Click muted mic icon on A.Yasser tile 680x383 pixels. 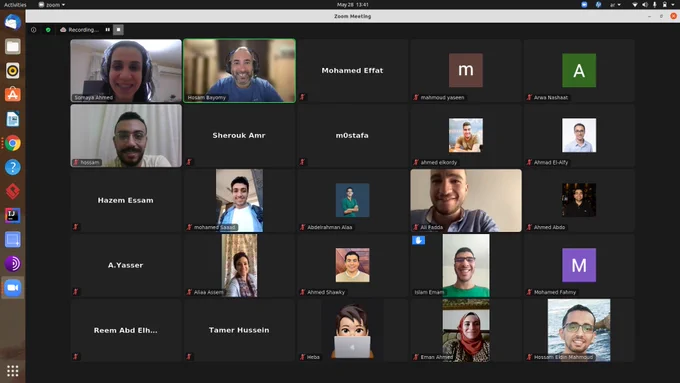(x=76, y=291)
